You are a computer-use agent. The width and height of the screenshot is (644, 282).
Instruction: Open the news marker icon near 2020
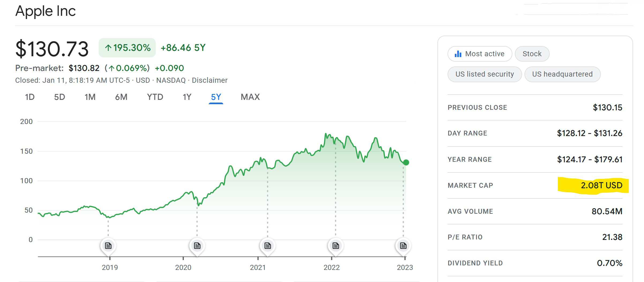197,246
